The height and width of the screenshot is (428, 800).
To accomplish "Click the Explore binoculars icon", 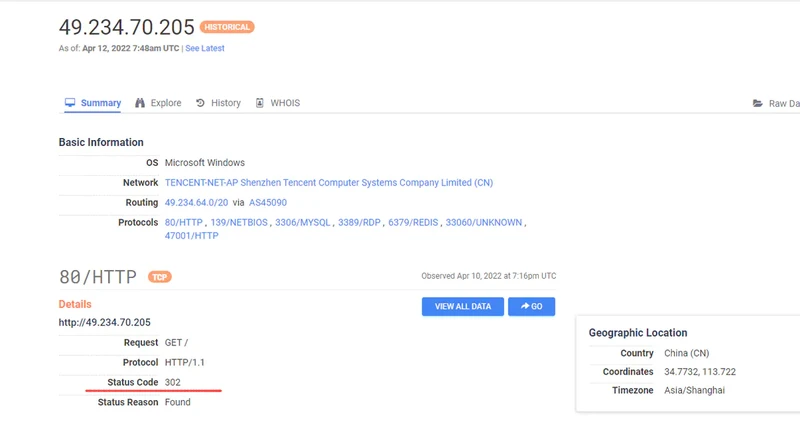I will pyautogui.click(x=140, y=103).
